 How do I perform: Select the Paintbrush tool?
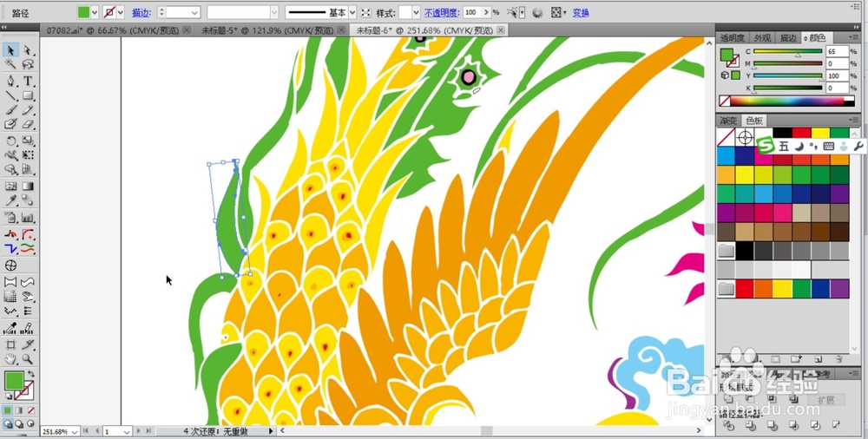tap(10, 110)
